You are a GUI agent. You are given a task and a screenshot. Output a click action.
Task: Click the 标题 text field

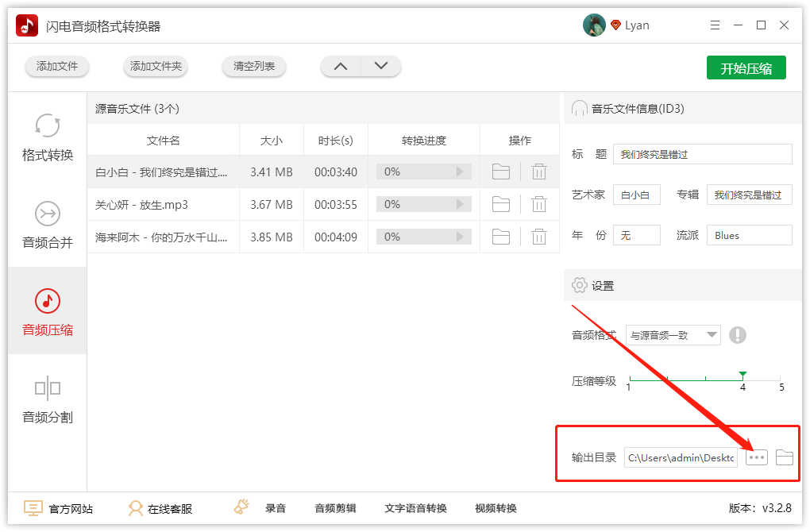[702, 154]
